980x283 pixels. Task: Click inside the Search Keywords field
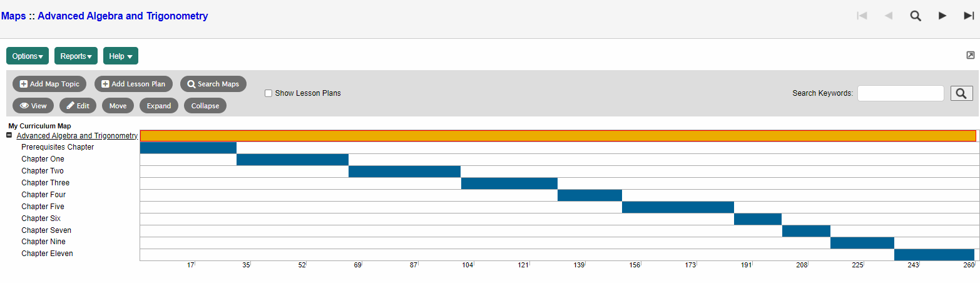click(900, 93)
